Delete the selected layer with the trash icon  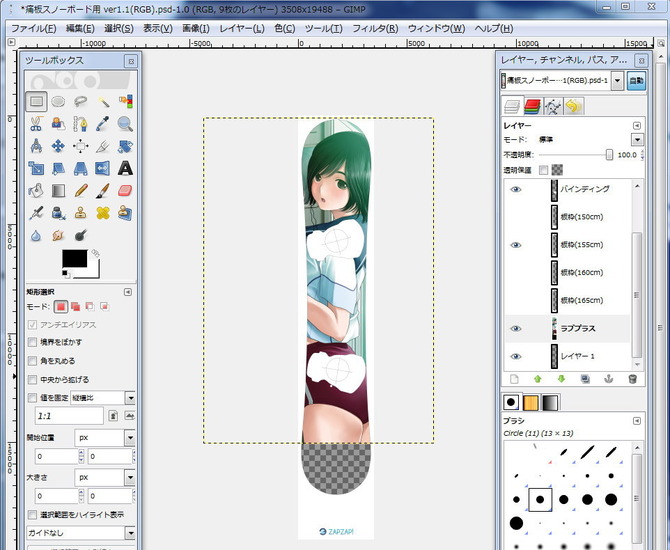click(x=633, y=379)
